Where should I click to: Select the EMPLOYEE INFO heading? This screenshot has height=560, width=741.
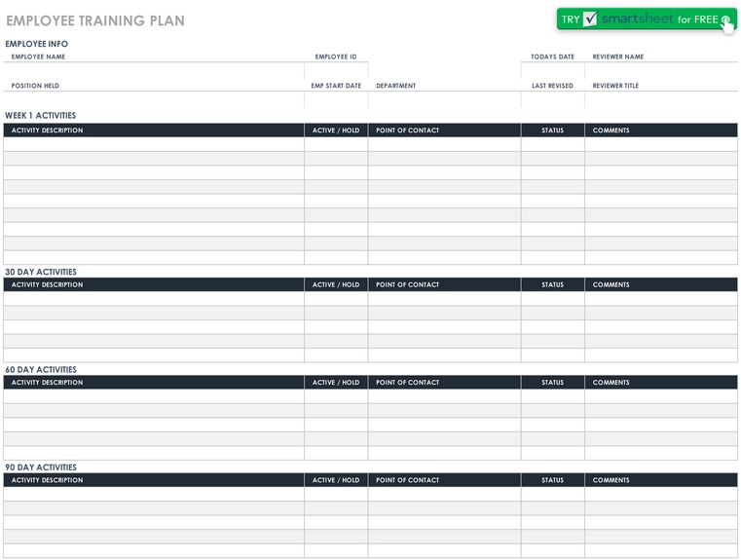point(36,44)
